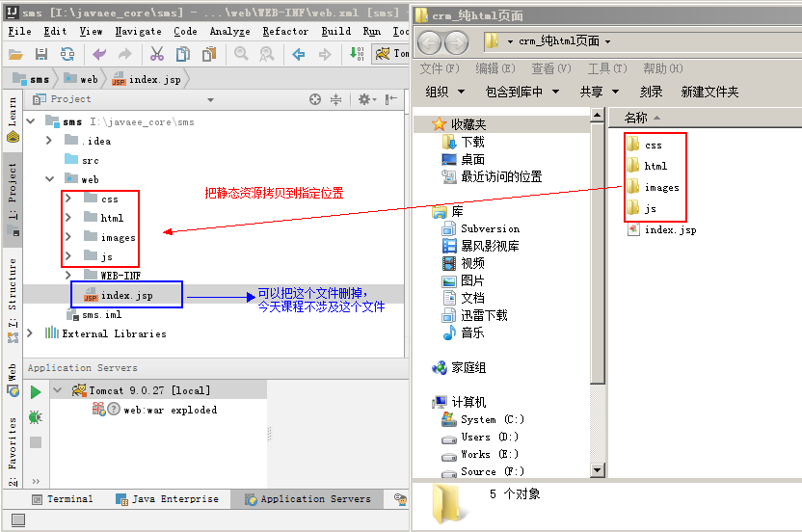This screenshot has height=532, width=802.
Task: Open the Tomcat run configuration selector
Action: [391, 53]
